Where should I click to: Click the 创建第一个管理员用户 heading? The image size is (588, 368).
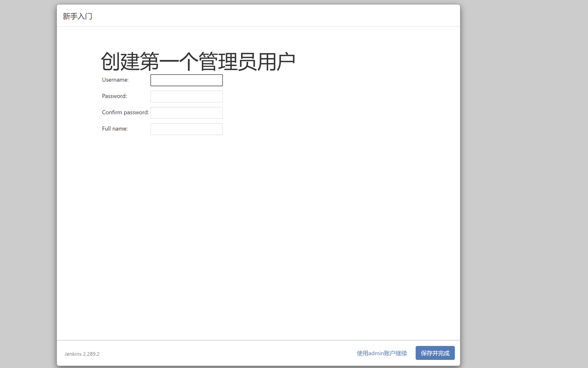coord(198,61)
